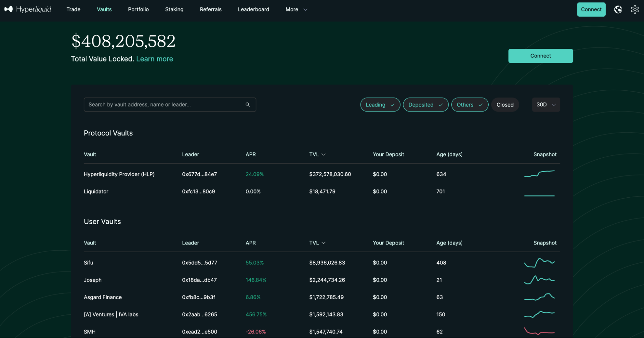Viewport: 644px width, 338px height.
Task: Click the HLP snapshot sparkline chart
Action: 539,174
